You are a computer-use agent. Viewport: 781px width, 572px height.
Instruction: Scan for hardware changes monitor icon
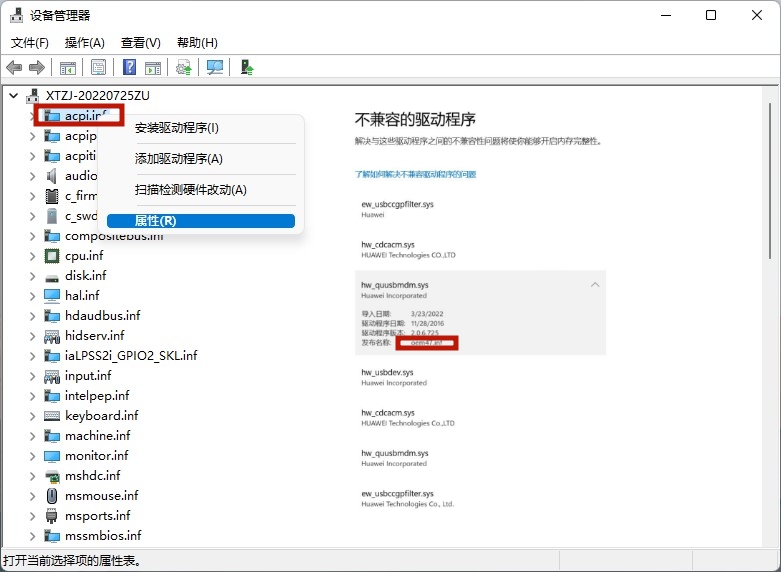[x=215, y=67]
